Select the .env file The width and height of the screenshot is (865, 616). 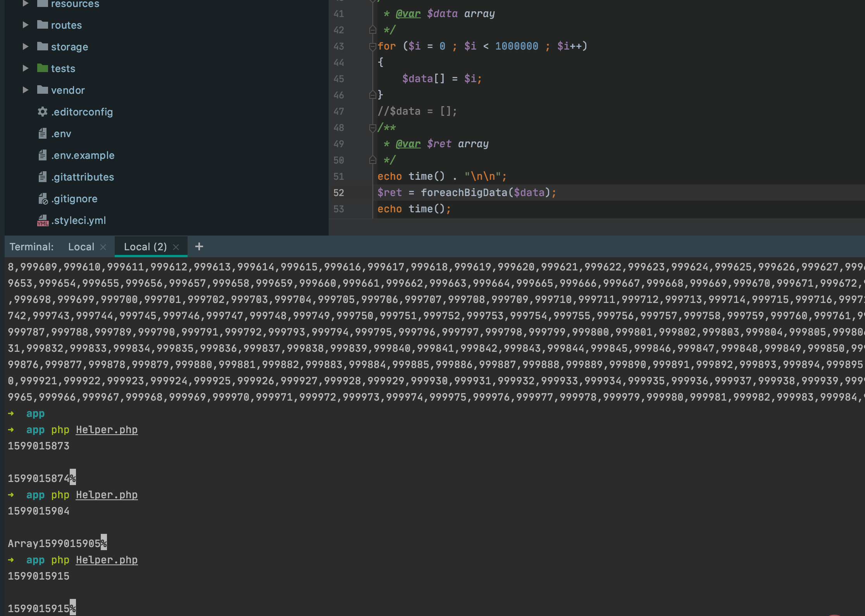coord(61,134)
